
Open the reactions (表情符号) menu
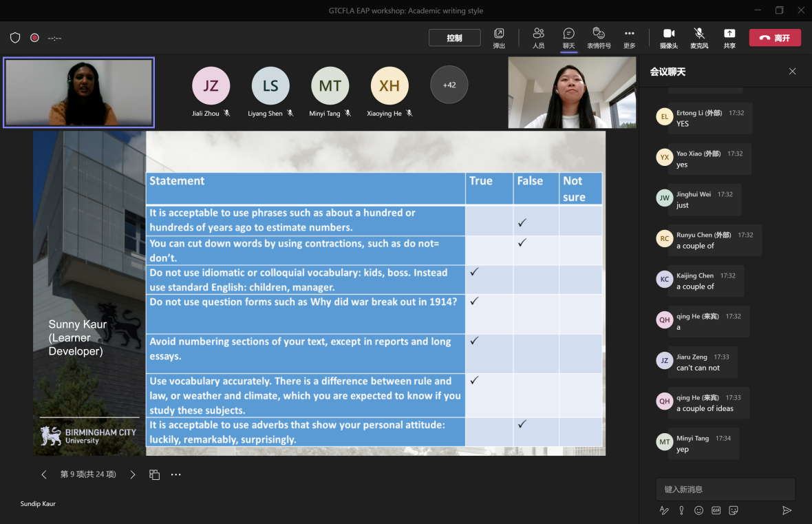tap(599, 37)
